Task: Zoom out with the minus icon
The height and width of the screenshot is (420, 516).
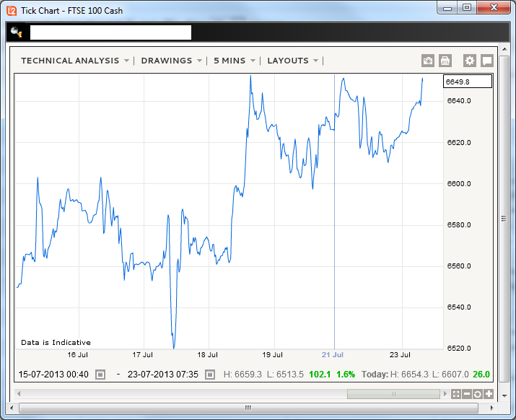Action: pyautogui.click(x=467, y=394)
